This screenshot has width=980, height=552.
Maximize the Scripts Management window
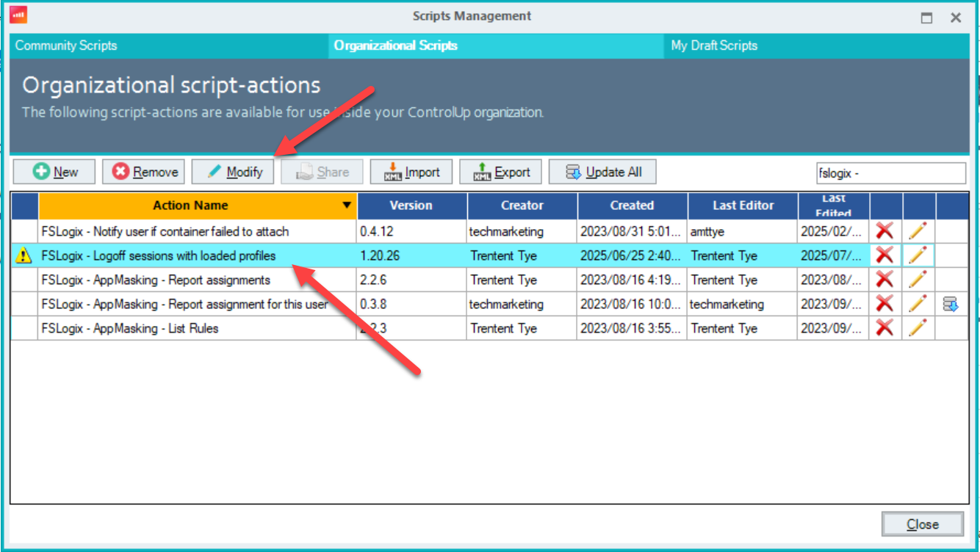(x=927, y=18)
